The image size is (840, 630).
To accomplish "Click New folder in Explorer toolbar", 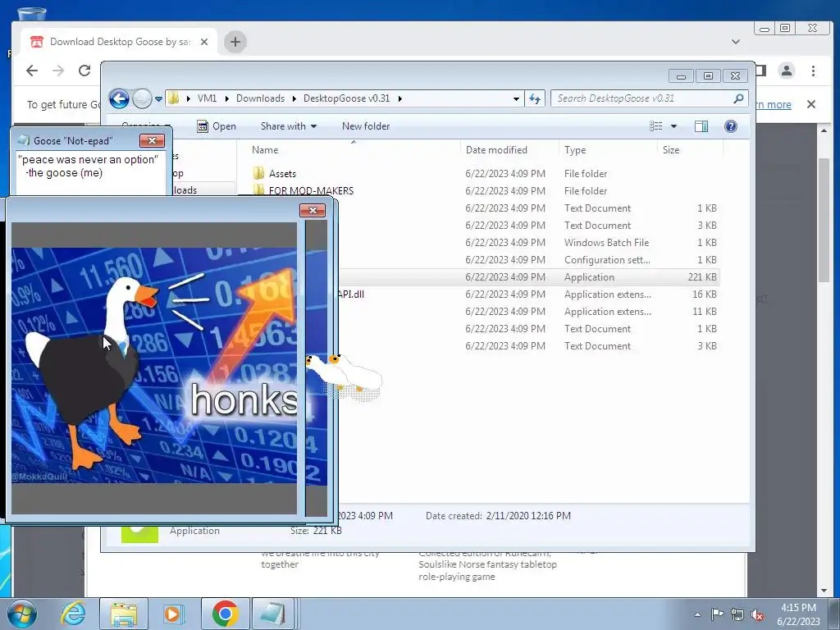I will click(x=366, y=126).
